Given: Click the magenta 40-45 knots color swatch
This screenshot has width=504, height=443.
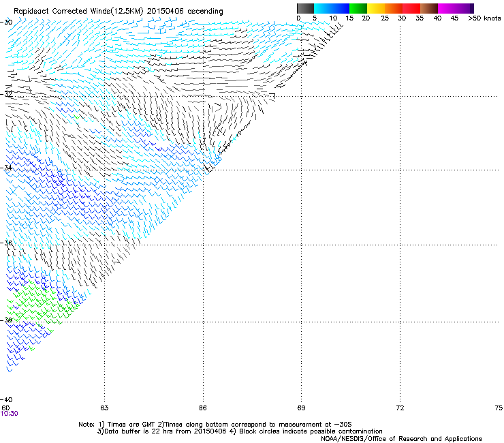Looking at the screenshot, I should click(x=447, y=8).
